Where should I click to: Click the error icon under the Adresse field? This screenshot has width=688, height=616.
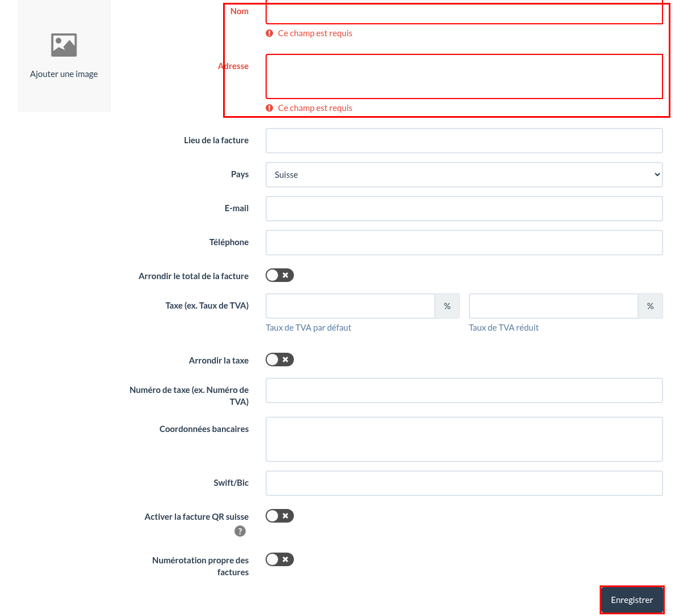click(270, 108)
